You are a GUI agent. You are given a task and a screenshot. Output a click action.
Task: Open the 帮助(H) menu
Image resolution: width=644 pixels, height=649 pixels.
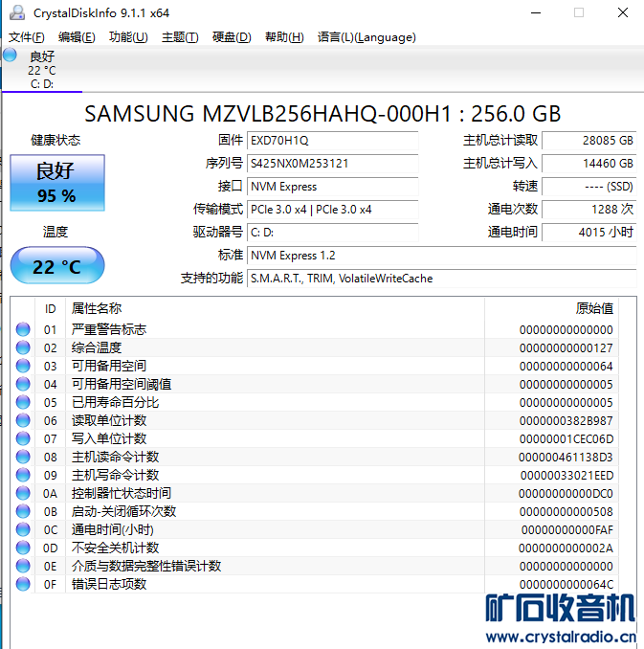[284, 37]
